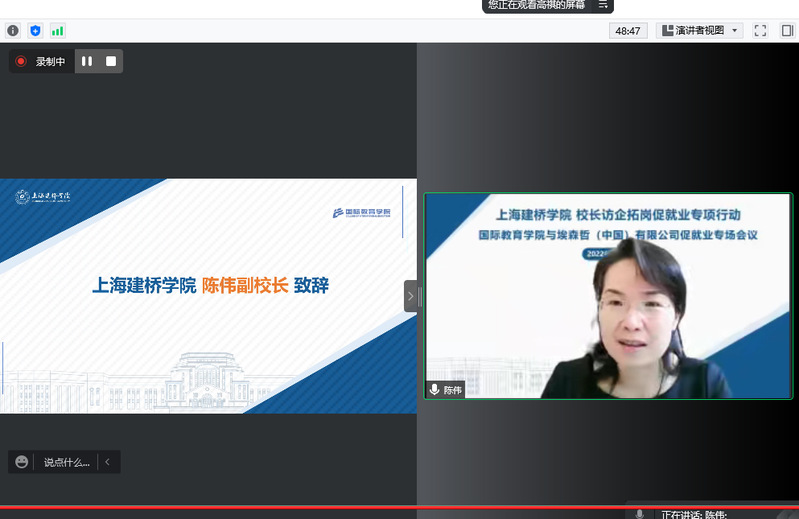
Task: Collapse the chat bar chevron
Action: pyautogui.click(x=108, y=462)
